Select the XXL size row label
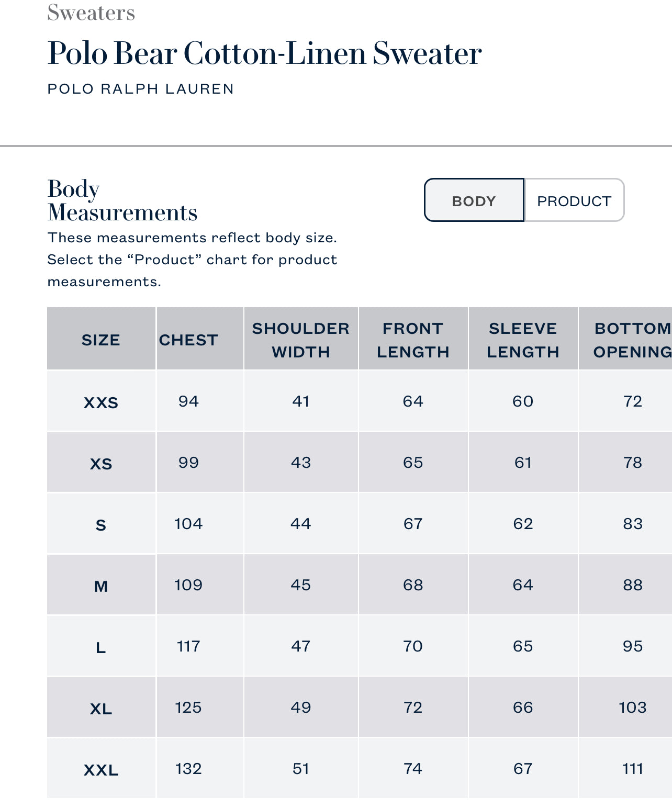 coord(101,770)
